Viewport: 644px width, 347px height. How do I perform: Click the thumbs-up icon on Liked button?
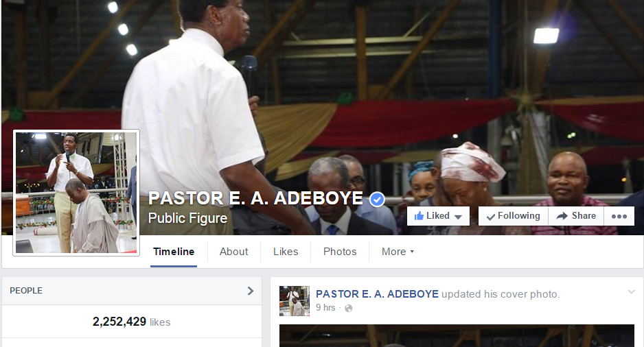tap(419, 216)
